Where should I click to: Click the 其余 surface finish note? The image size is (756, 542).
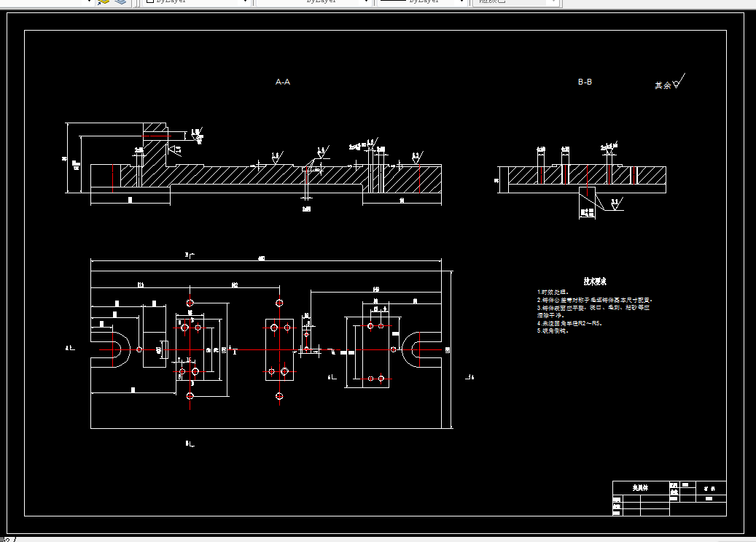[663, 85]
